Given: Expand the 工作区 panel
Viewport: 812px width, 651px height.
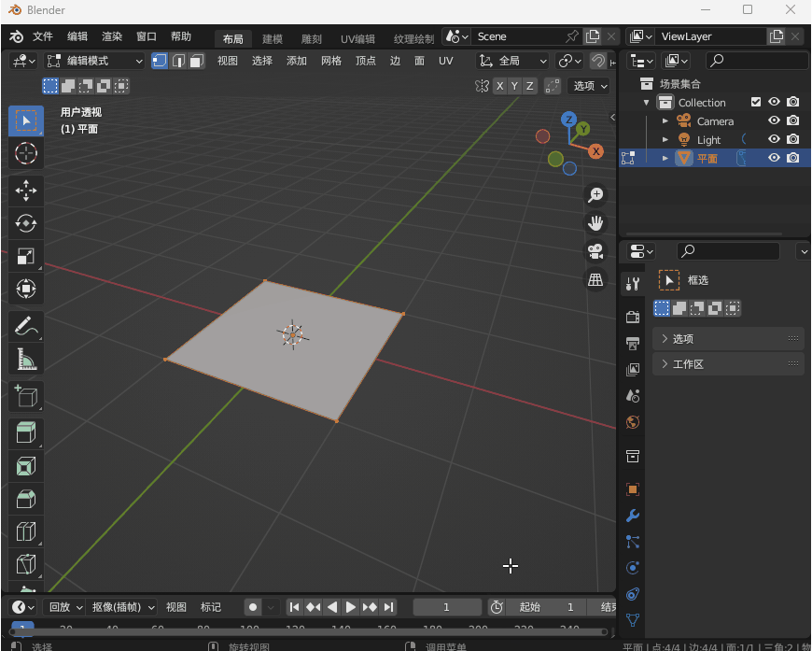Looking at the screenshot, I should pos(728,364).
